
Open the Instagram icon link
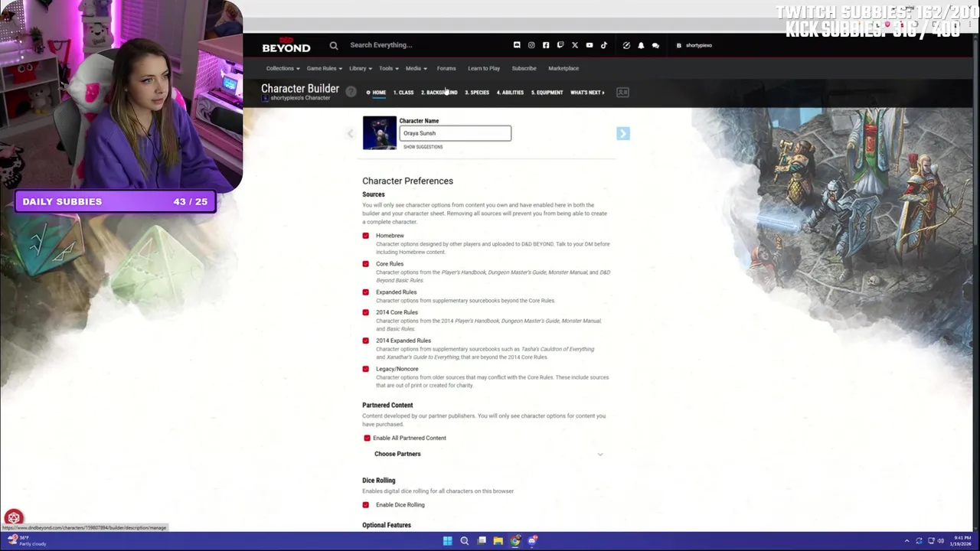pos(531,45)
